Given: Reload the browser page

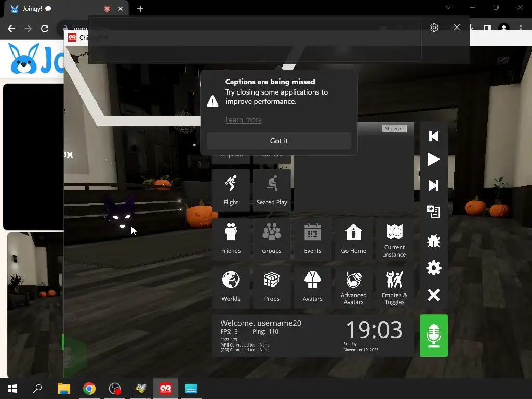Looking at the screenshot, I should [45, 29].
